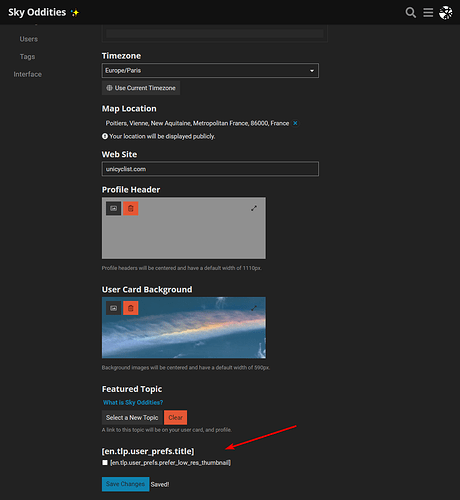Open the search magnifier icon
Image resolution: width=460 pixels, height=500 pixels.
coord(410,13)
